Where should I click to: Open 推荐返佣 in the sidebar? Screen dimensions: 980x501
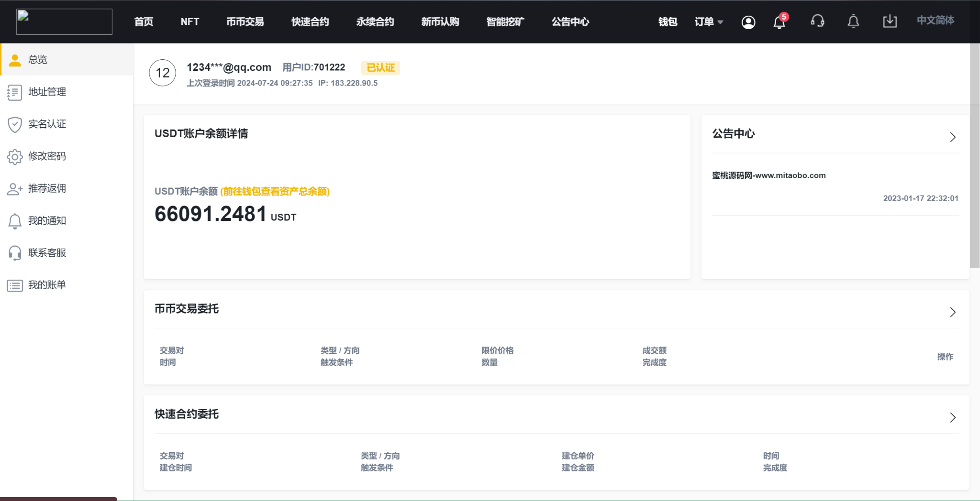click(47, 188)
